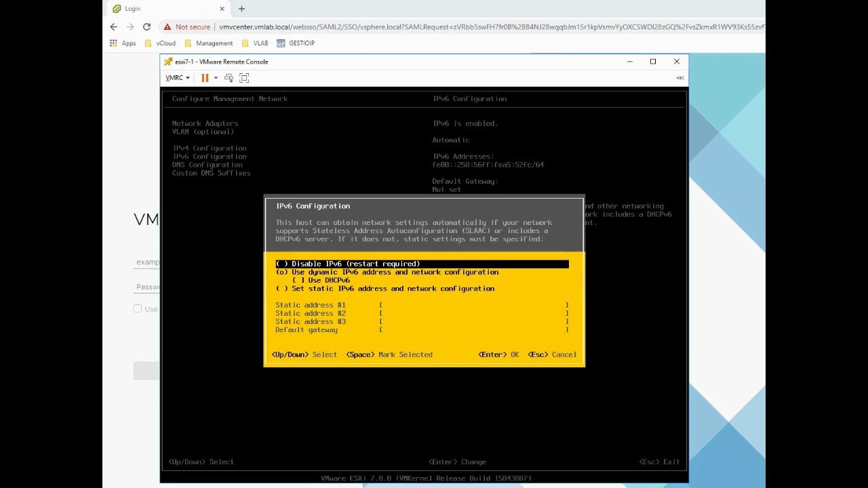The width and height of the screenshot is (868, 488).
Task: Click the Password field on login page
Action: [x=146, y=287]
